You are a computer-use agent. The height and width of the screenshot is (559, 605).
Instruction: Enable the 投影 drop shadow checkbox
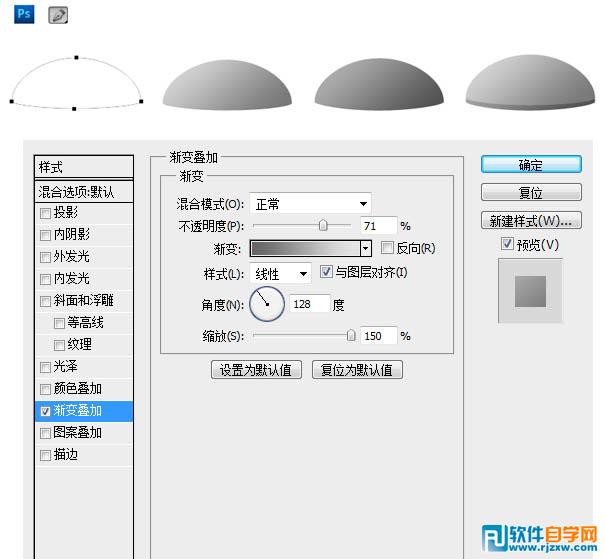click(x=45, y=213)
